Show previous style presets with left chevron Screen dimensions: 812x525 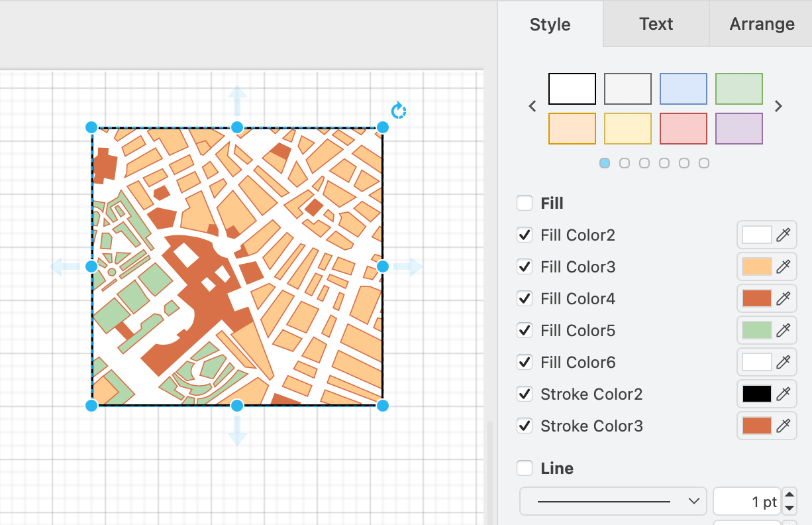pyautogui.click(x=532, y=106)
